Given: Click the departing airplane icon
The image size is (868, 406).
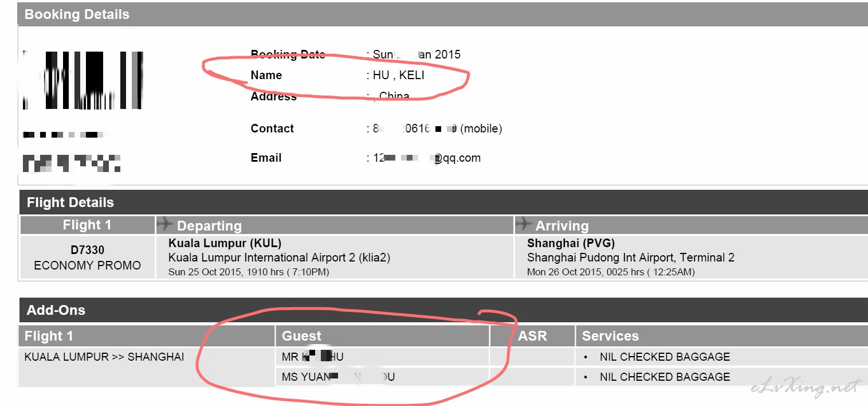Looking at the screenshot, I should click(x=165, y=223).
